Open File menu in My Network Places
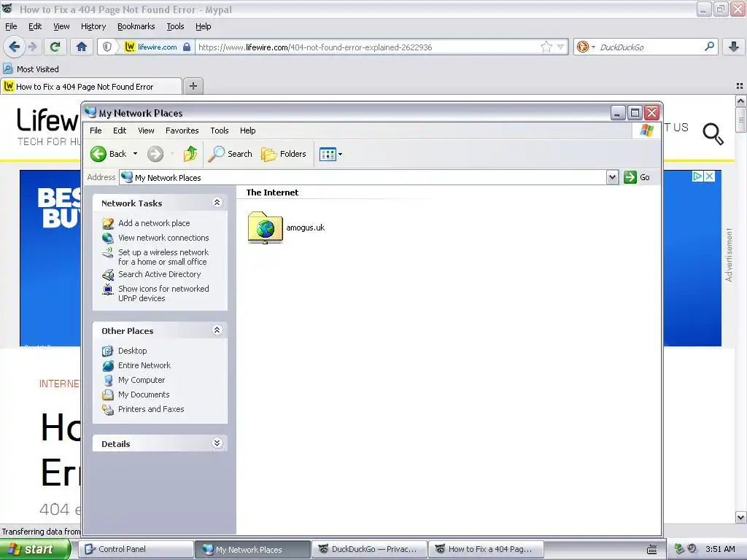This screenshot has height=560, width=747. point(96,131)
